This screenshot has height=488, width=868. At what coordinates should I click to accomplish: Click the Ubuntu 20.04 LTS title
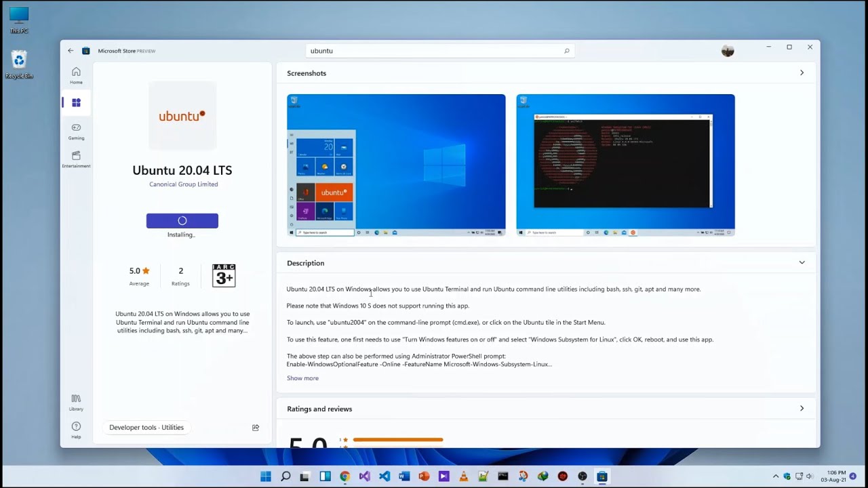point(182,171)
